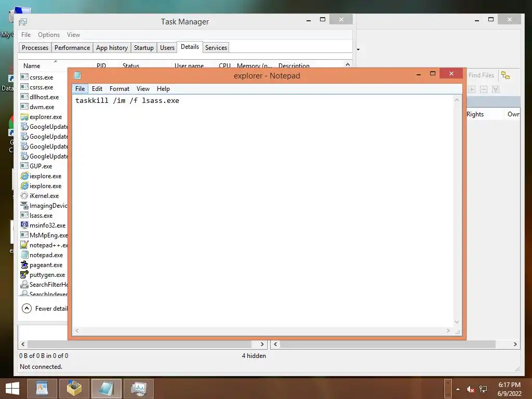This screenshot has height=399, width=532.
Task: Select the Details tab in Task Manager
Action: tap(190, 47)
